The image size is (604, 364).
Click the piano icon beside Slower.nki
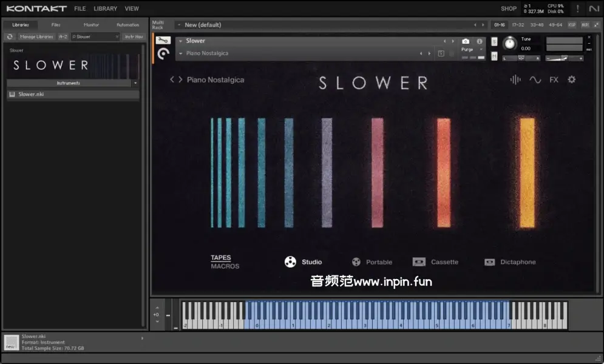[x=12, y=94]
